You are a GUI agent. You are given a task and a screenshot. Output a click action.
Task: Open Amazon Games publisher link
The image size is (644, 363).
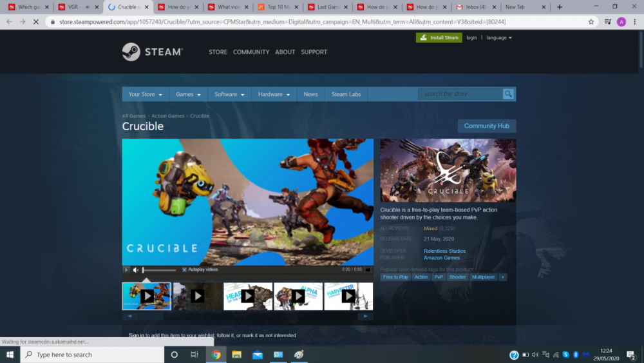coord(442,258)
